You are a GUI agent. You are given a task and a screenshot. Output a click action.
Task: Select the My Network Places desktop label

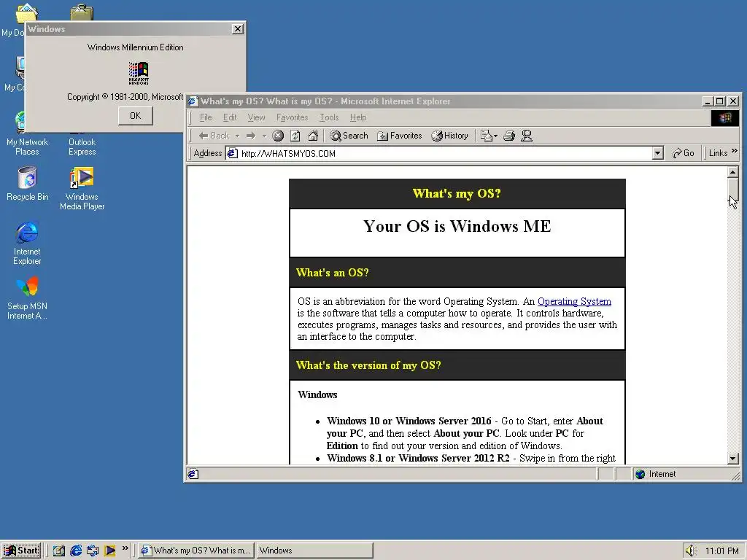(x=27, y=147)
